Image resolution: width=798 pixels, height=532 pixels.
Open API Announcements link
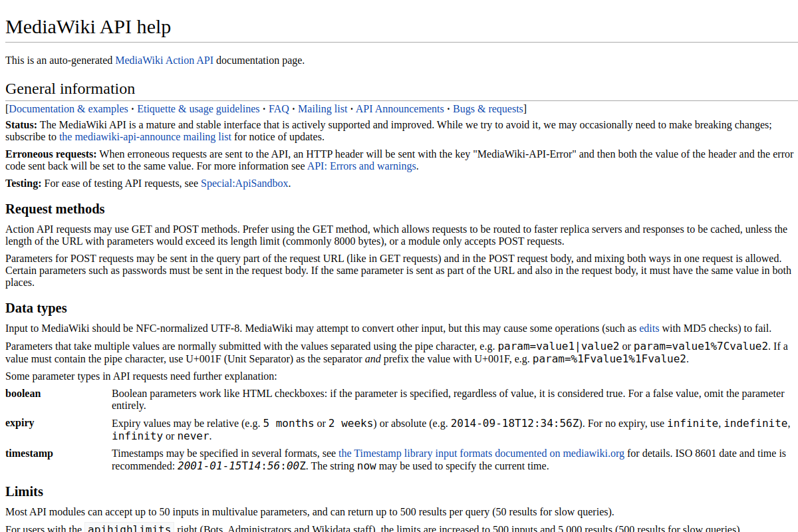point(400,108)
